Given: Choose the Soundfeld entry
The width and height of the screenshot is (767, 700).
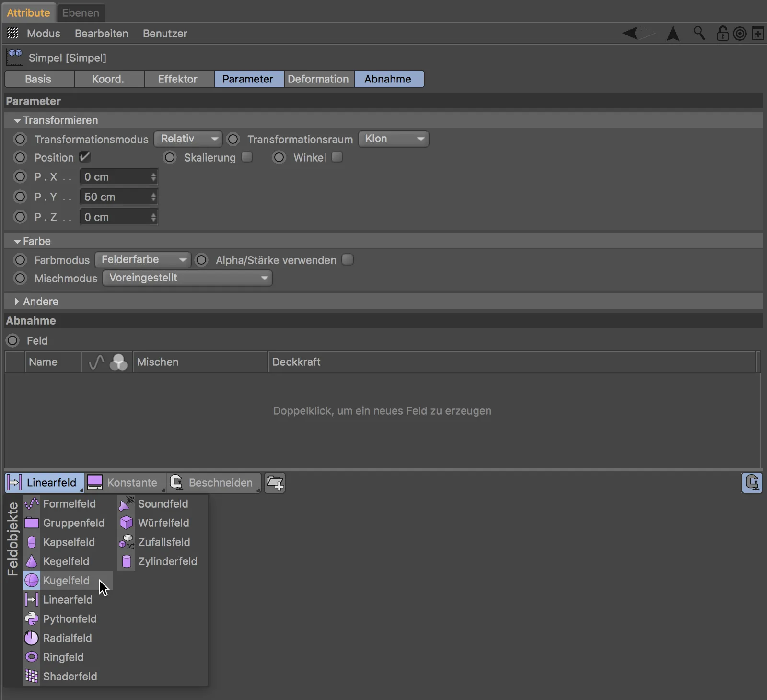Looking at the screenshot, I should [x=162, y=503].
